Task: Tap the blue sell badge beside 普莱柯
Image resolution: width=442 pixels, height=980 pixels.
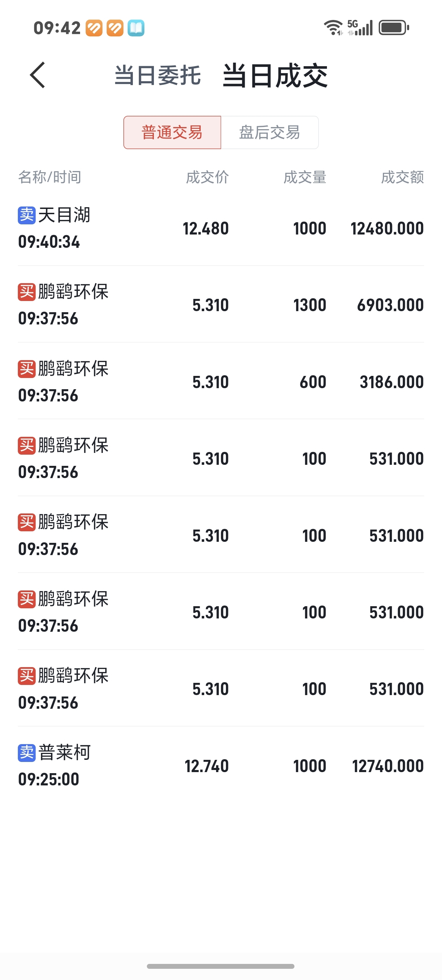Action: tap(27, 753)
